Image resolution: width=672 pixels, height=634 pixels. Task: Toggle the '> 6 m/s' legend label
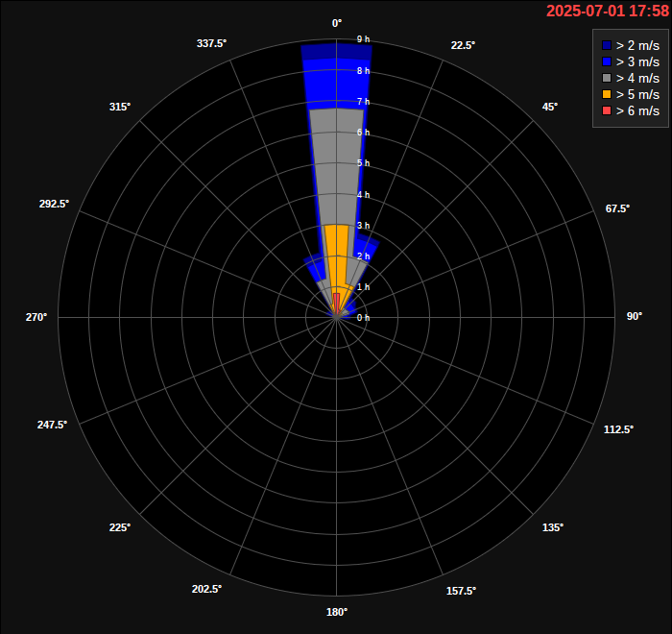(x=637, y=110)
